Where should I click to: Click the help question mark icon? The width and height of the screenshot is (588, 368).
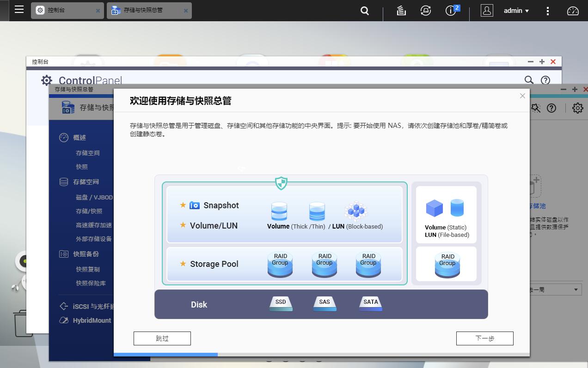coord(551,108)
